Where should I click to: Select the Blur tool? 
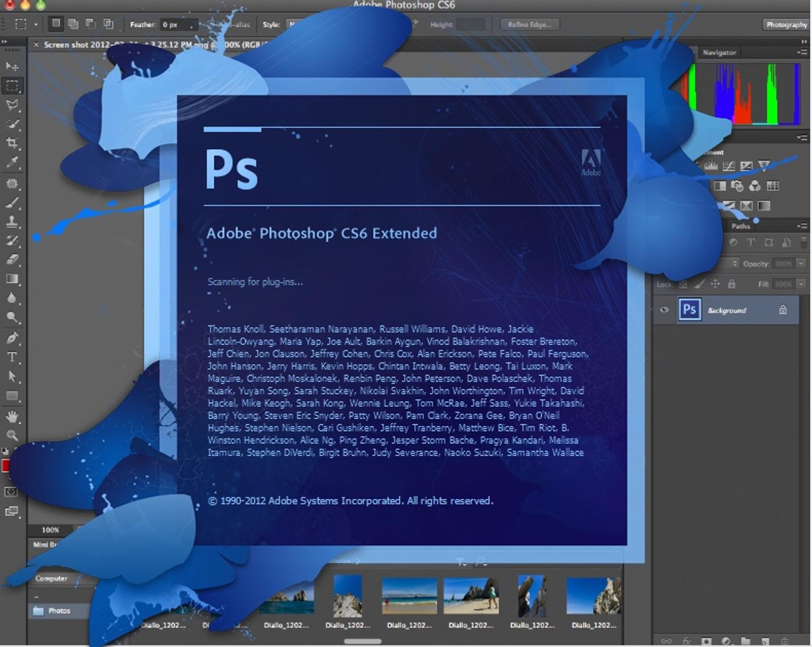pos(12,298)
